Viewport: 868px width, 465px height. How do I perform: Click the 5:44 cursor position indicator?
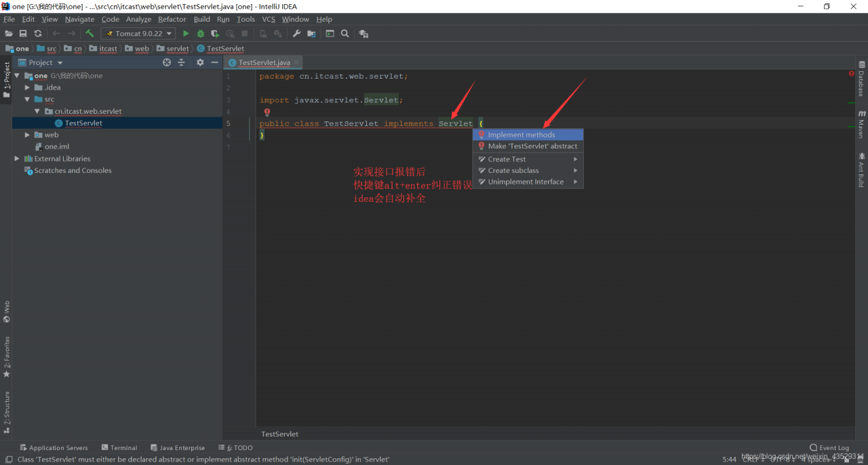coord(729,459)
